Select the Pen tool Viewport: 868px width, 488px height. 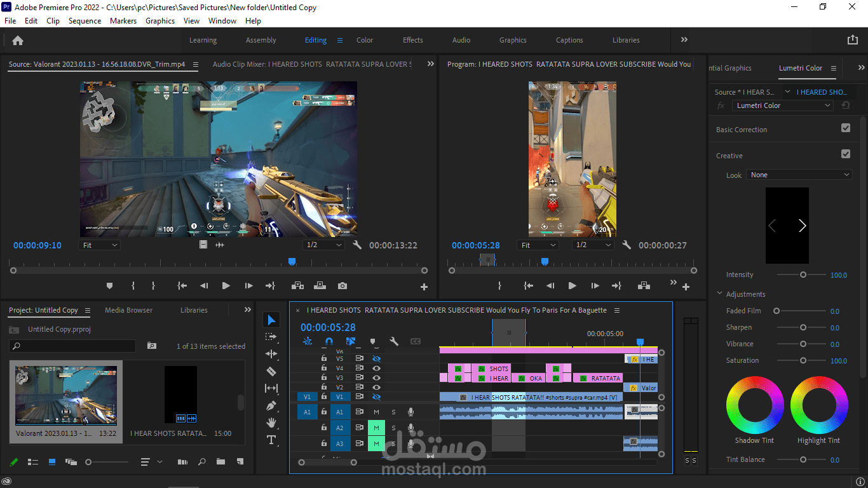pos(271,405)
